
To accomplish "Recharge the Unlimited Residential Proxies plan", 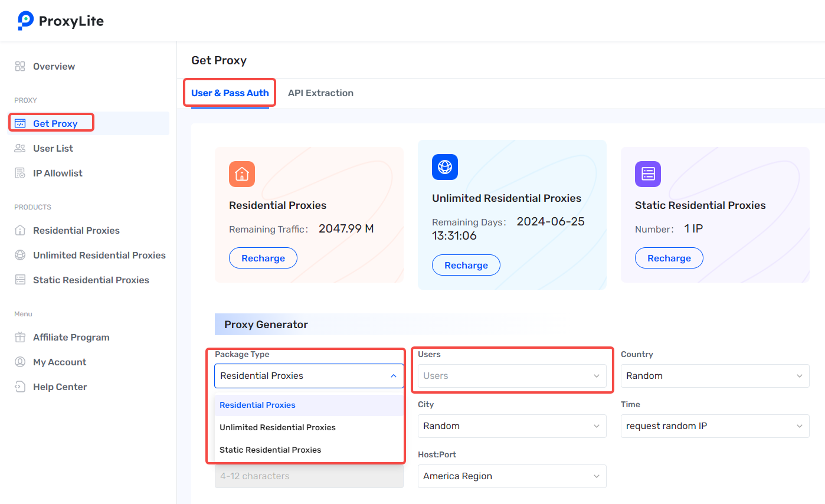I will pos(466,265).
